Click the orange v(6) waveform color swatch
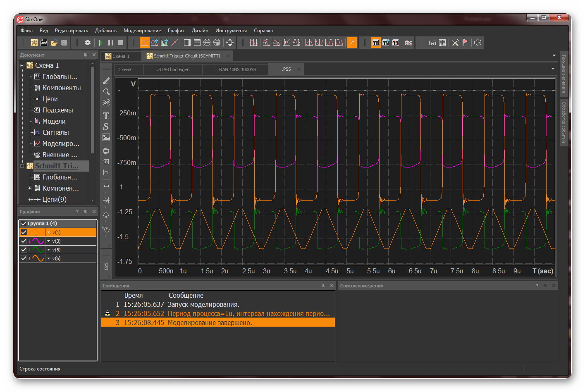Screen dimensions: 585x392 pyautogui.click(x=38, y=258)
